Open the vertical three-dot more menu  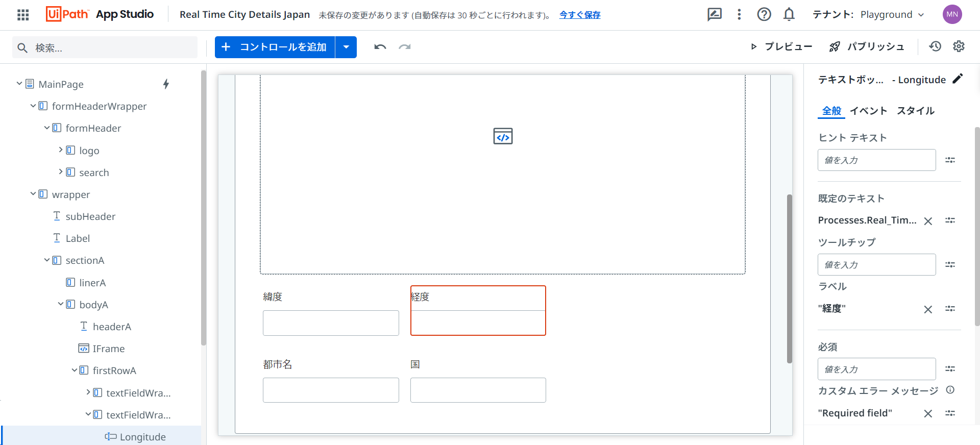739,14
